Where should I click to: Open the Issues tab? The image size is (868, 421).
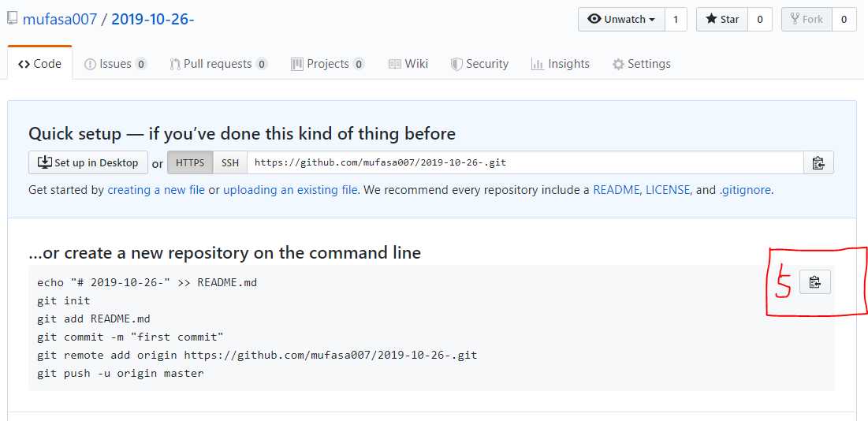pyautogui.click(x=115, y=64)
